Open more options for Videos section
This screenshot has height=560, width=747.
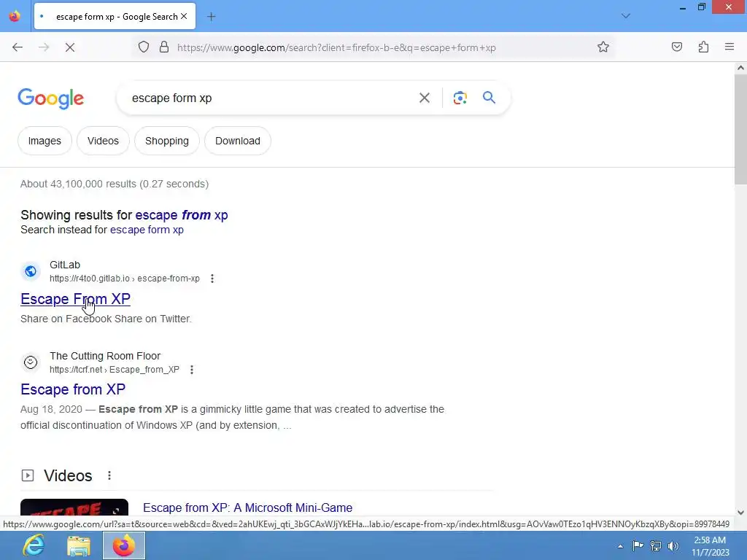pyautogui.click(x=109, y=475)
